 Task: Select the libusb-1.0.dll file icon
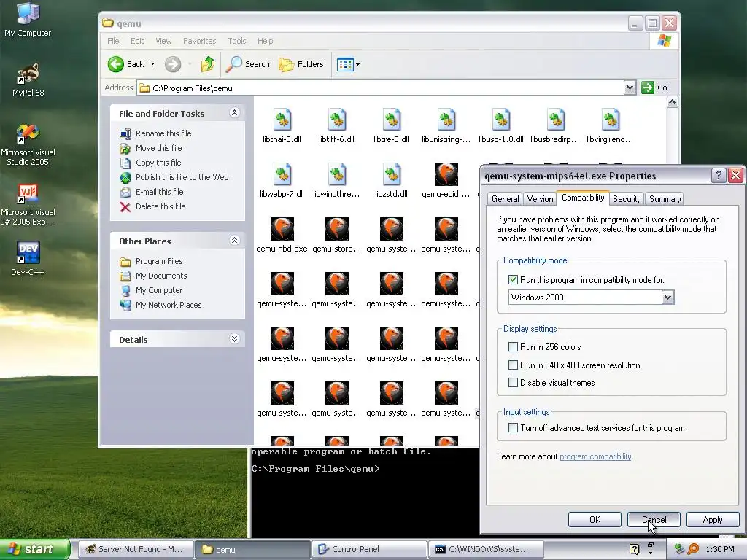coord(500,120)
